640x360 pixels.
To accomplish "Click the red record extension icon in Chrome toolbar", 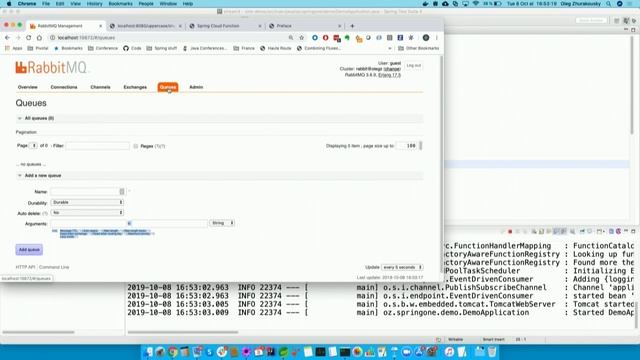I will [325, 38].
